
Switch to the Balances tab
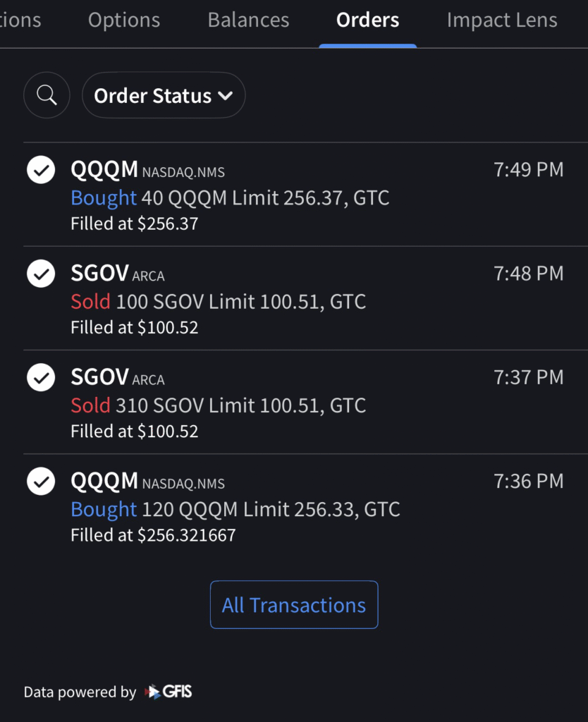click(248, 20)
